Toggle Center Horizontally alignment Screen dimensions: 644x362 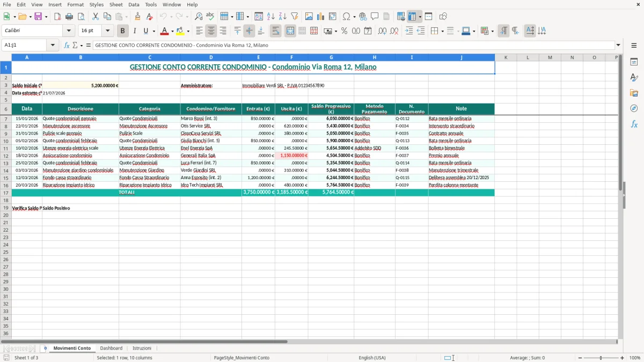[211, 31]
